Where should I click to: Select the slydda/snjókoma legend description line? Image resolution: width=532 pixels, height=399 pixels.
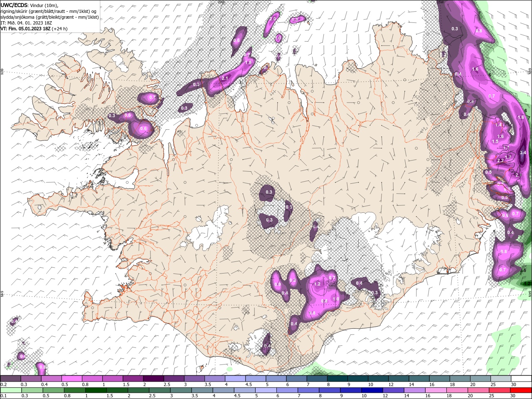(x=50, y=17)
